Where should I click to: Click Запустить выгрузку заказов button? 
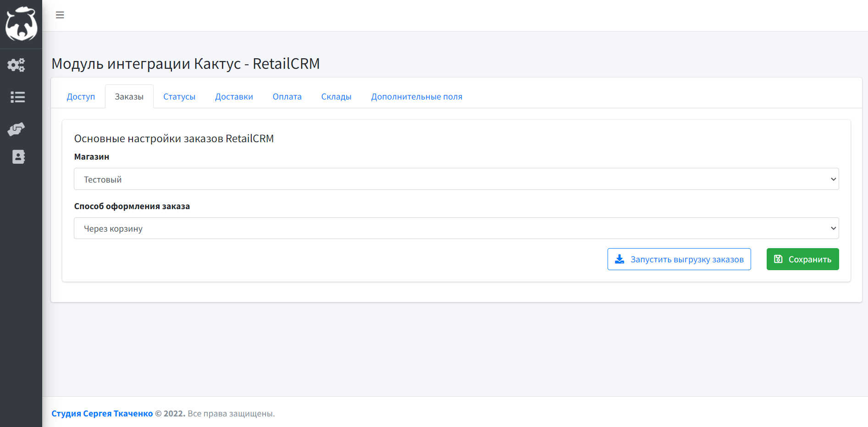coord(679,259)
